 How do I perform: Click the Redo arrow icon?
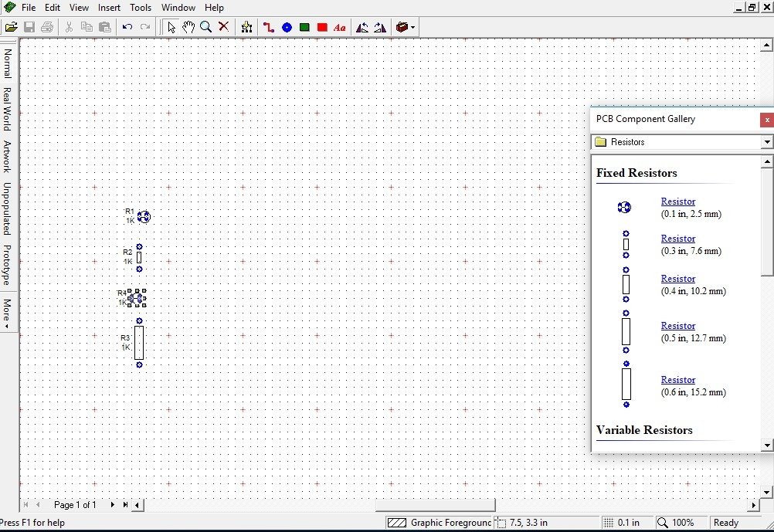(x=145, y=27)
